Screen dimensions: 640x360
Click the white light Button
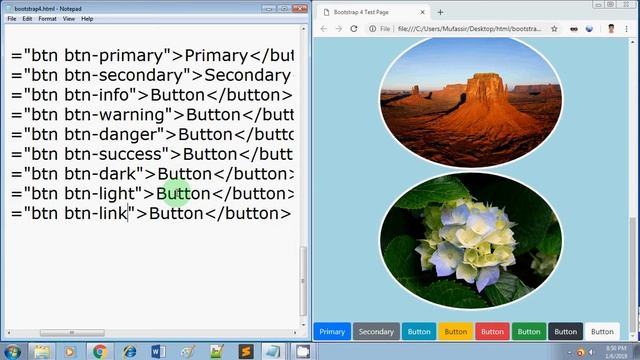602,331
